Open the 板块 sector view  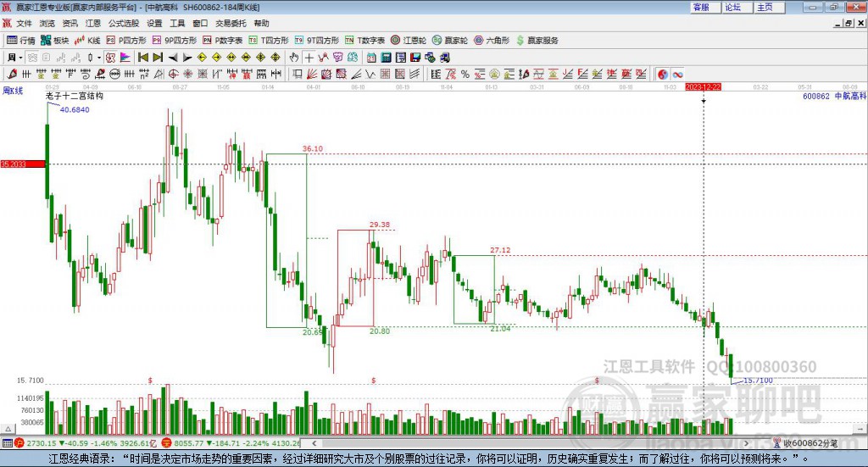click(55, 41)
